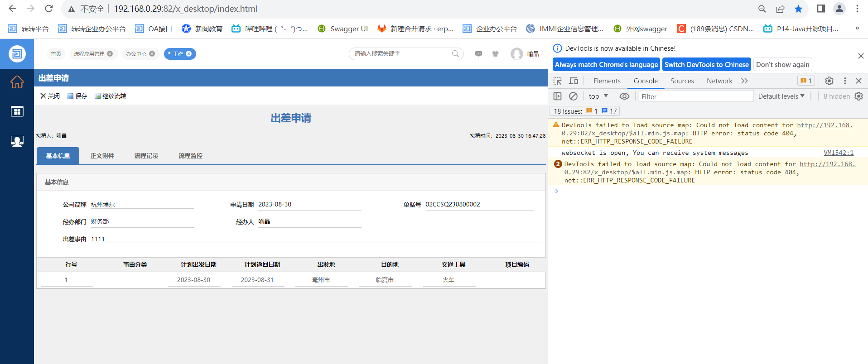This screenshot has height=364, width=868.
Task: Open DevTools settings gear icon
Action: click(x=829, y=81)
